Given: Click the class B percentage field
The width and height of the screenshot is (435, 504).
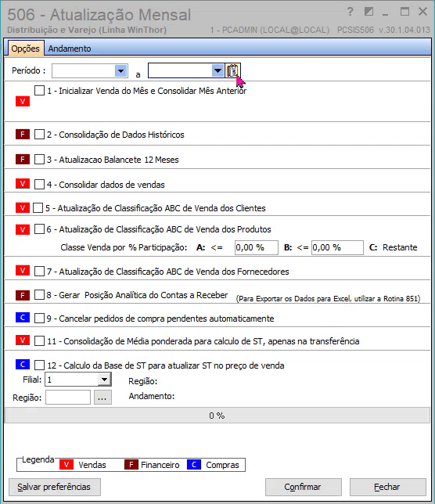Looking at the screenshot, I should coord(337,247).
